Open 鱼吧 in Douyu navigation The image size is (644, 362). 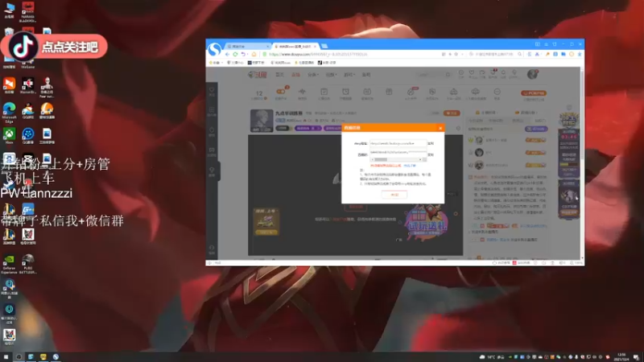(366, 75)
